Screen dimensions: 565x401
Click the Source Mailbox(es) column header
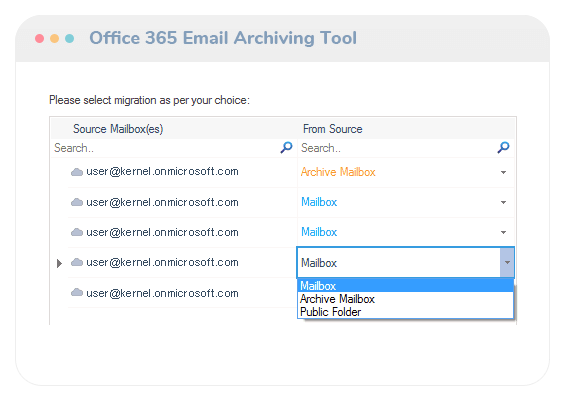point(118,129)
